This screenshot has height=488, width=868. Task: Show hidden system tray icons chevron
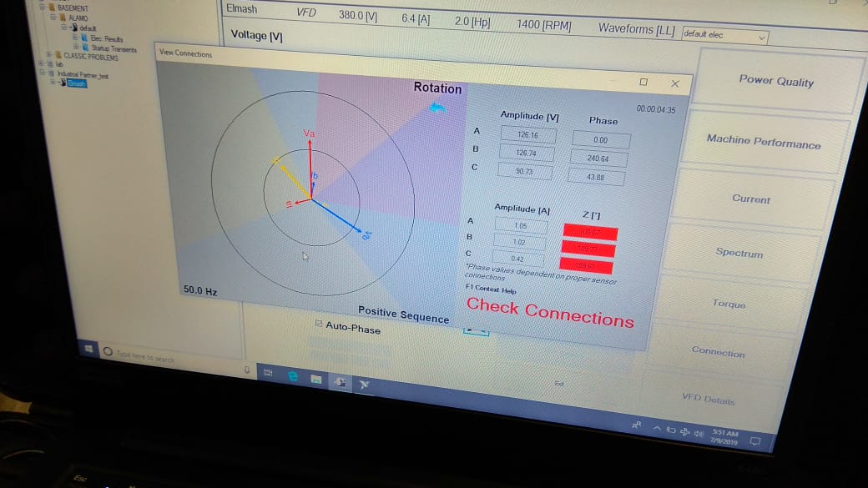click(x=656, y=427)
